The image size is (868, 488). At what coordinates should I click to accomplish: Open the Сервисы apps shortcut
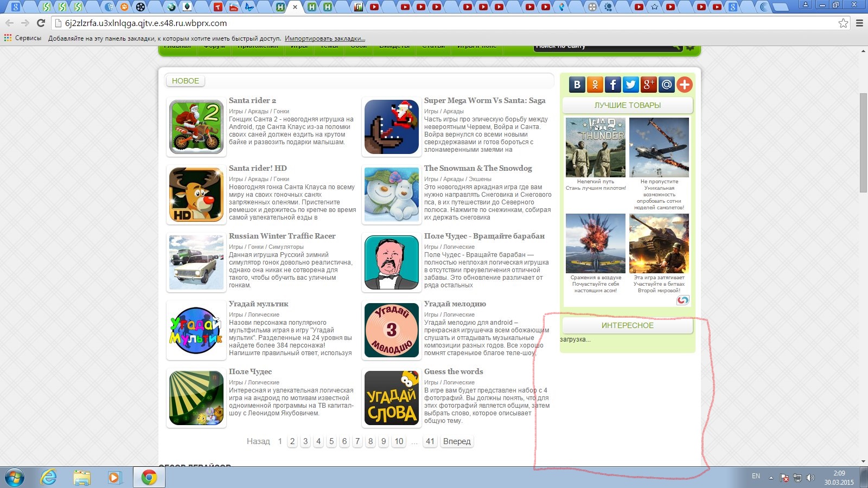pos(23,38)
